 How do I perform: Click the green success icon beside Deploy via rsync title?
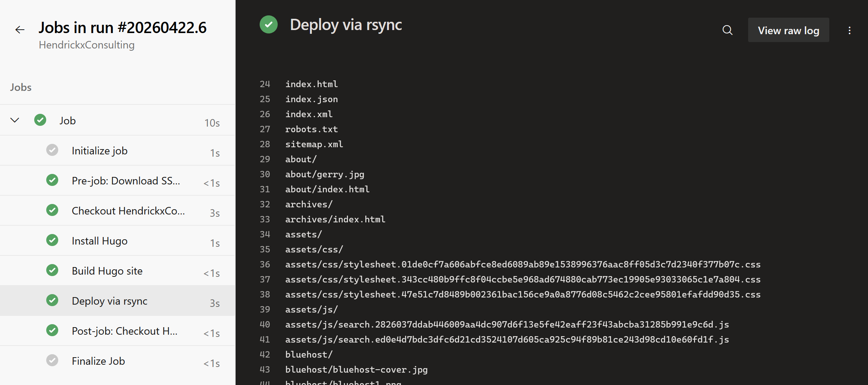[x=269, y=25]
